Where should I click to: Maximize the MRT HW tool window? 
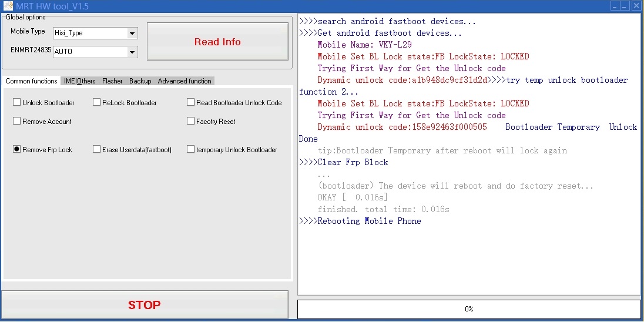625,6
